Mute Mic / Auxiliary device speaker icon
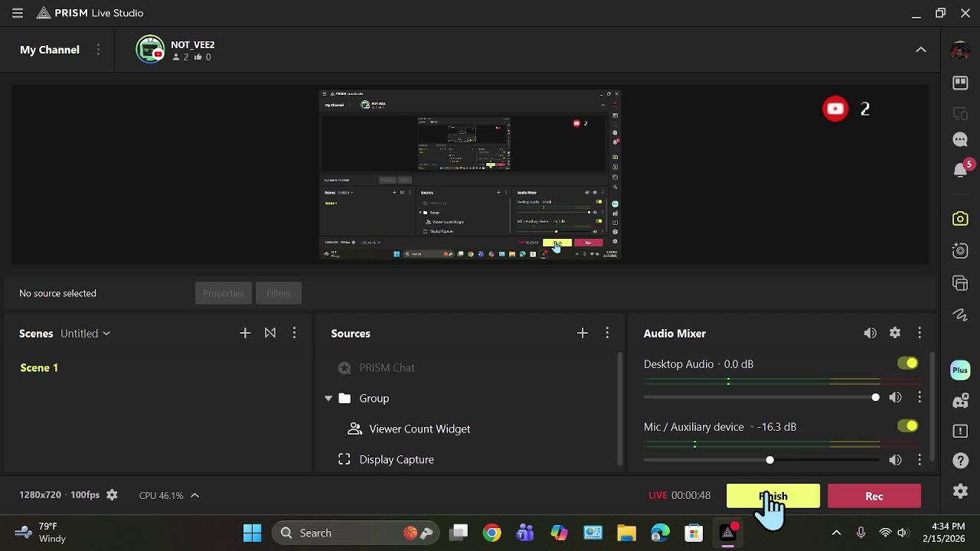This screenshot has height=551, width=980. 895,460
